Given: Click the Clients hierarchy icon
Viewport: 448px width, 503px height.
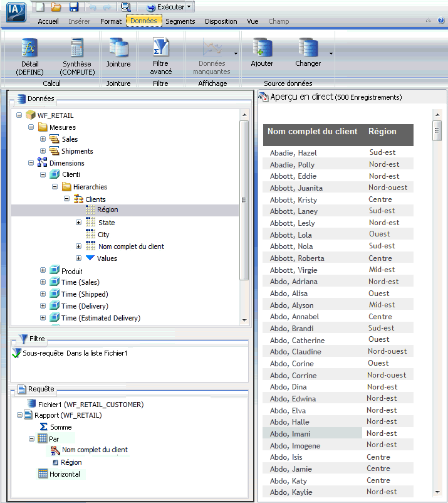Looking at the screenshot, I should click(78, 199).
